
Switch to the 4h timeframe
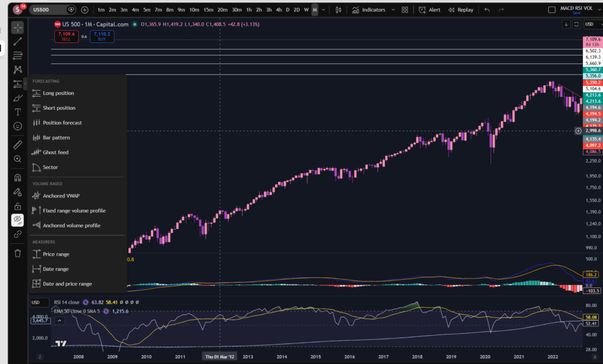pos(279,9)
